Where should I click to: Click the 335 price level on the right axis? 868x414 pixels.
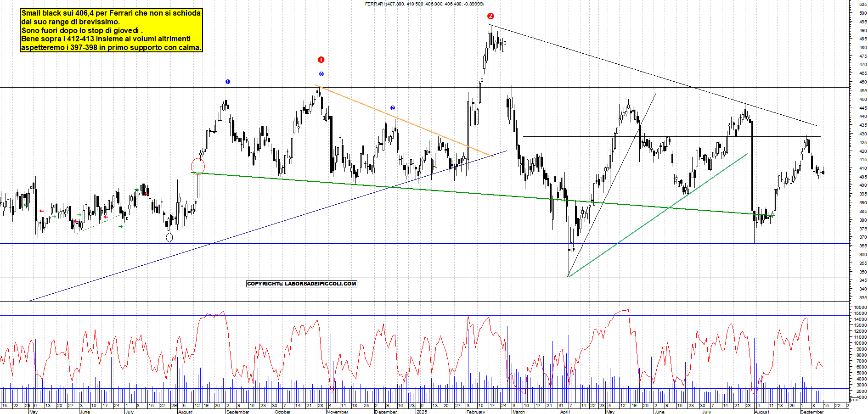tap(862, 297)
